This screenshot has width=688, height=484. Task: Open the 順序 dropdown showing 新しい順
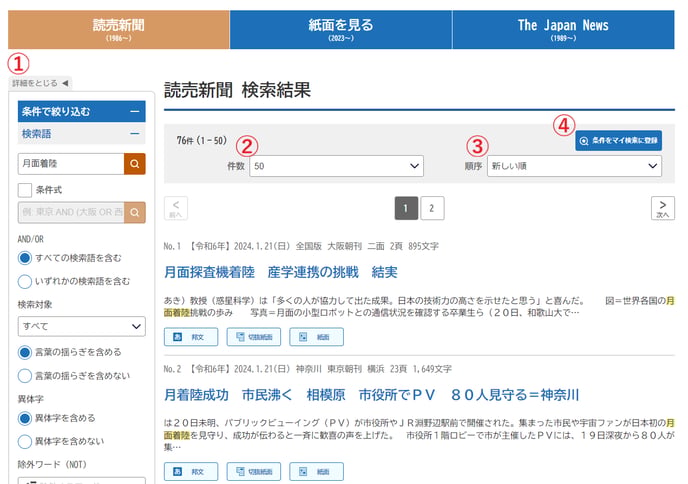coord(574,166)
